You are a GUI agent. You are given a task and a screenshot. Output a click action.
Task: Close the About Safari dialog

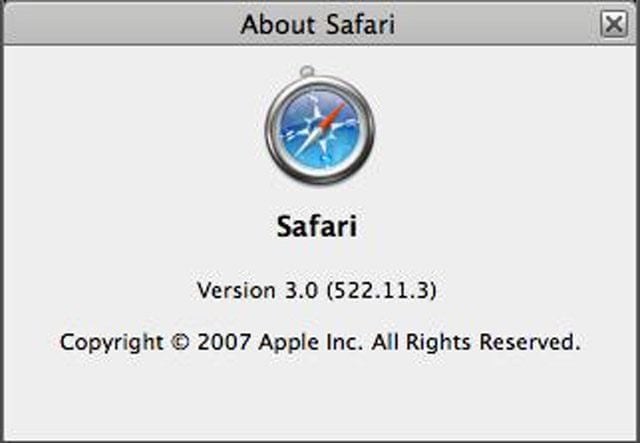614,24
